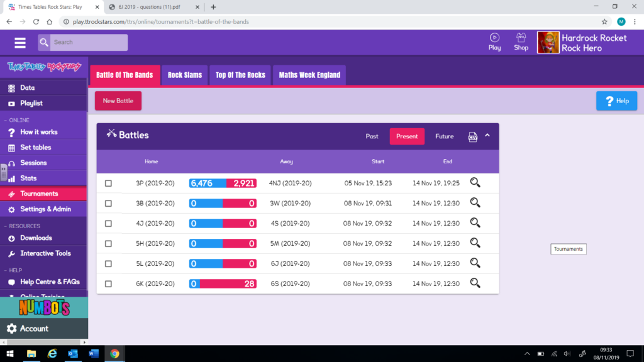Switch the filter to Past battles
Screen dimensions: 644x362
pos(372,136)
